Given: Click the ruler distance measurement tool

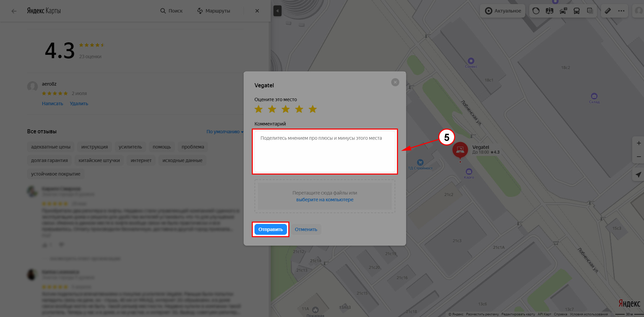Looking at the screenshot, I should [x=608, y=11].
